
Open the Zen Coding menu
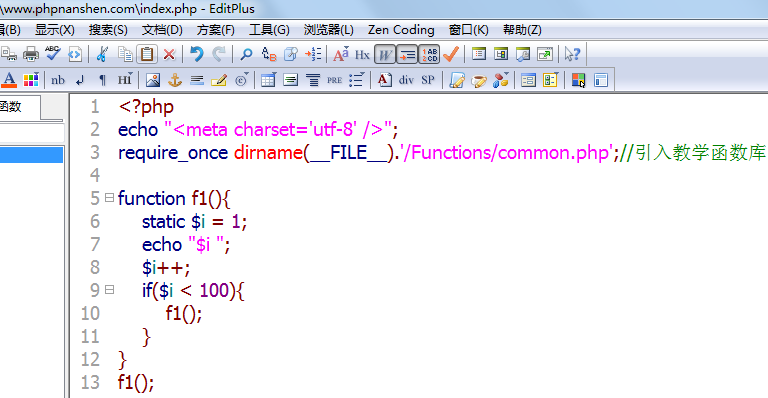[x=401, y=30]
